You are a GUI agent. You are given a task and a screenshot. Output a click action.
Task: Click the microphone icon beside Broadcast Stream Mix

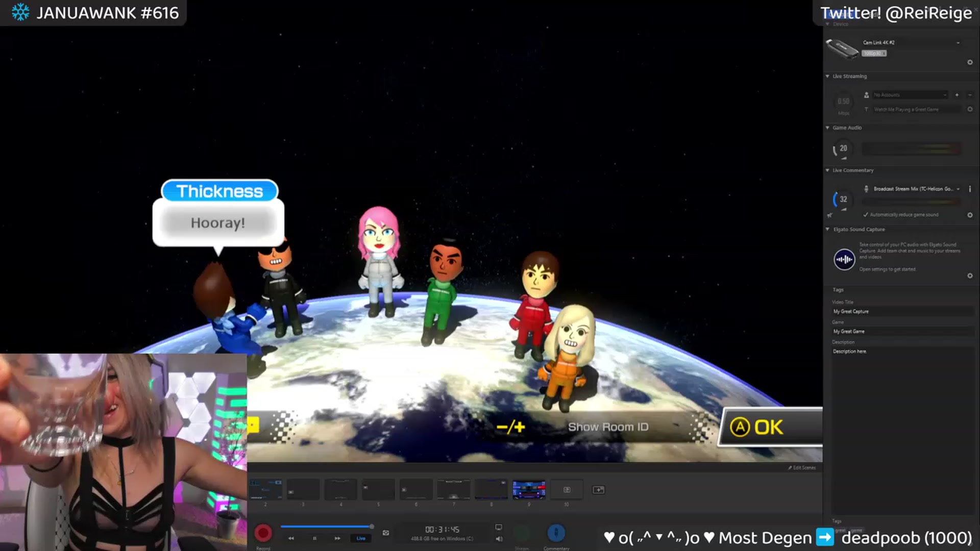click(x=866, y=189)
